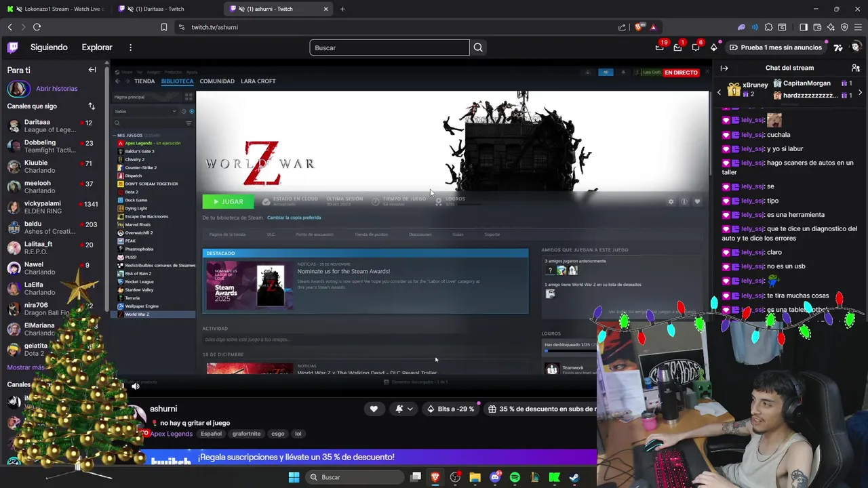Open meelooh Charlando channel in sidebar
The width and height of the screenshot is (868, 488).
51,187
